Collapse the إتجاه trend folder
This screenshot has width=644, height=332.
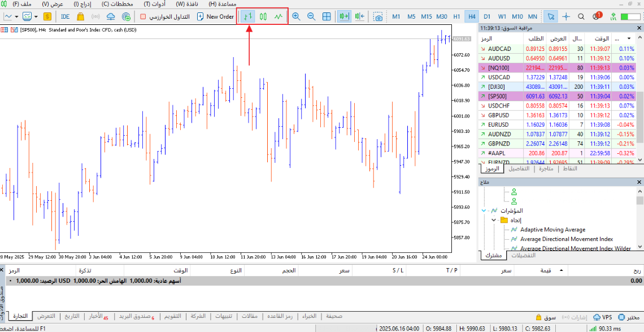point(493,220)
